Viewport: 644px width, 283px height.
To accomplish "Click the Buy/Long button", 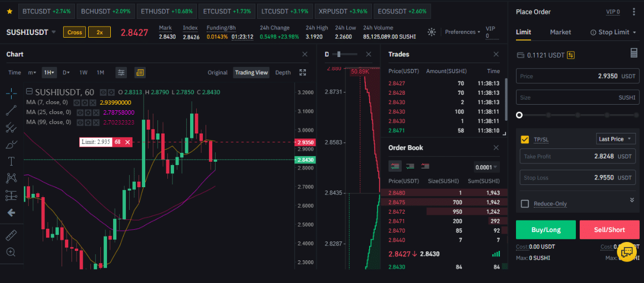I will (546, 230).
